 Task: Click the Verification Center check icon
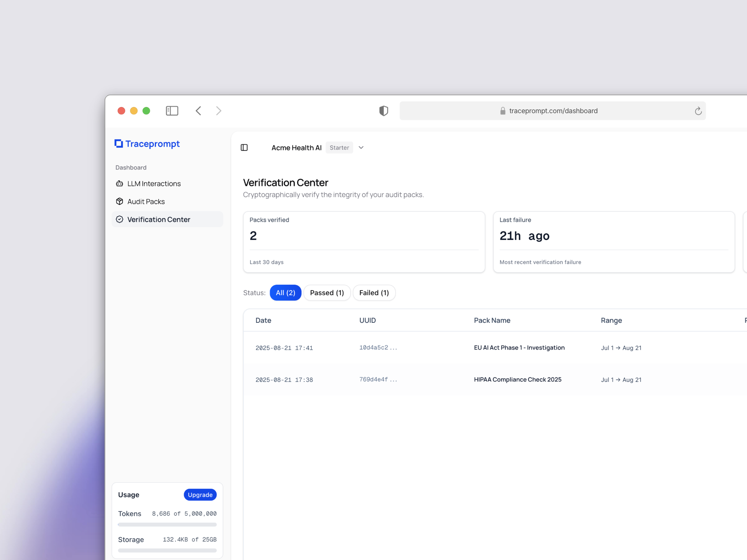pyautogui.click(x=119, y=219)
